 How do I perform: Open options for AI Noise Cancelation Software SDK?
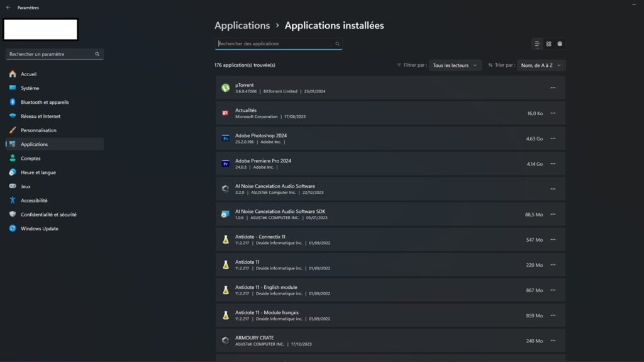click(553, 214)
